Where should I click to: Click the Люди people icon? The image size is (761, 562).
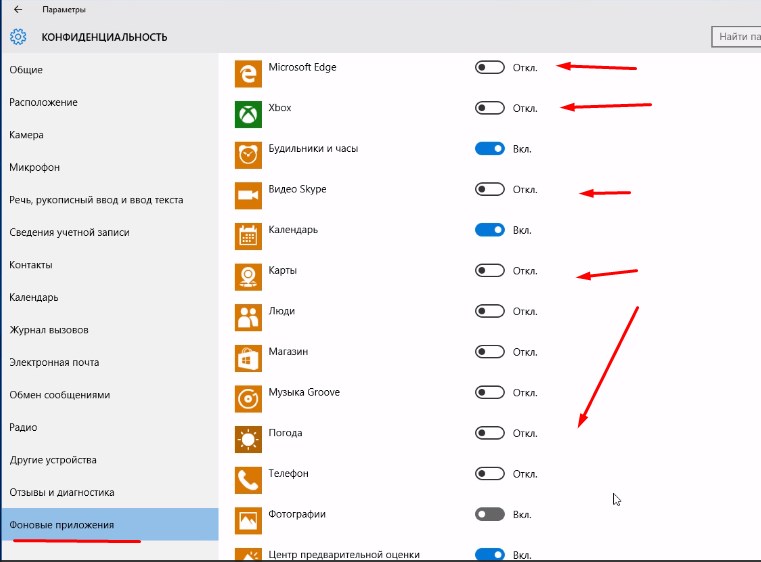(x=248, y=317)
